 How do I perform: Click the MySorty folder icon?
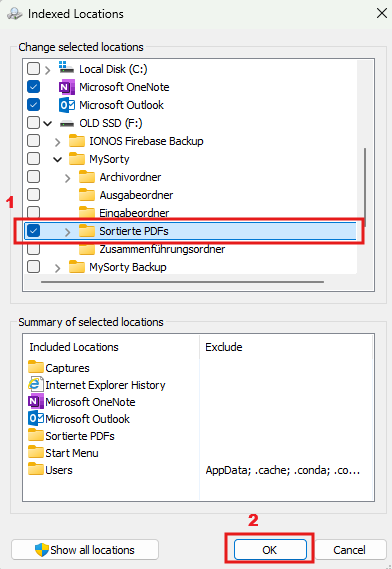pyautogui.click(x=77, y=159)
